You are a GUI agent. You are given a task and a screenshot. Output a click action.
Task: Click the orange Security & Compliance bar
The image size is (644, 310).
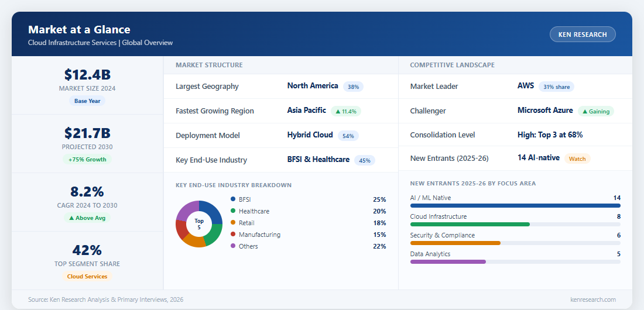pos(455,243)
